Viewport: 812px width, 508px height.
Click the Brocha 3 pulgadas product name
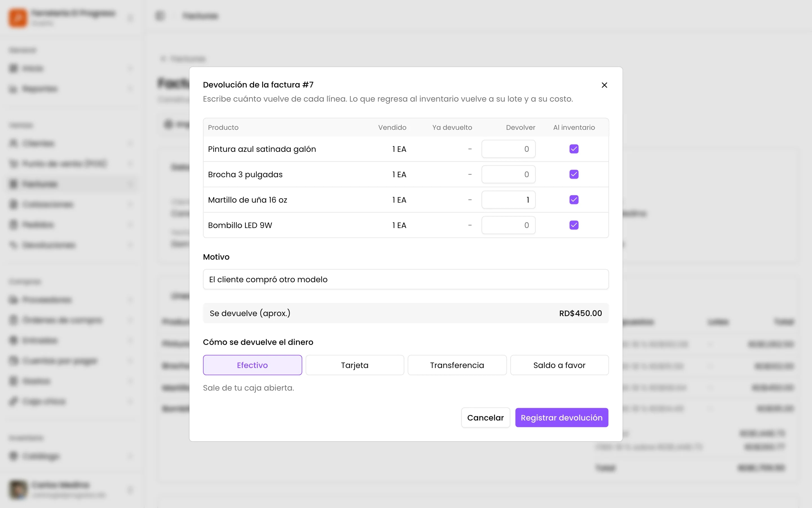click(245, 174)
